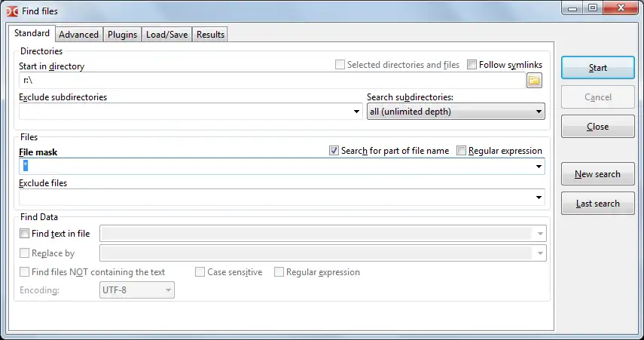Enable the Follow symlinks checkbox

coord(473,65)
